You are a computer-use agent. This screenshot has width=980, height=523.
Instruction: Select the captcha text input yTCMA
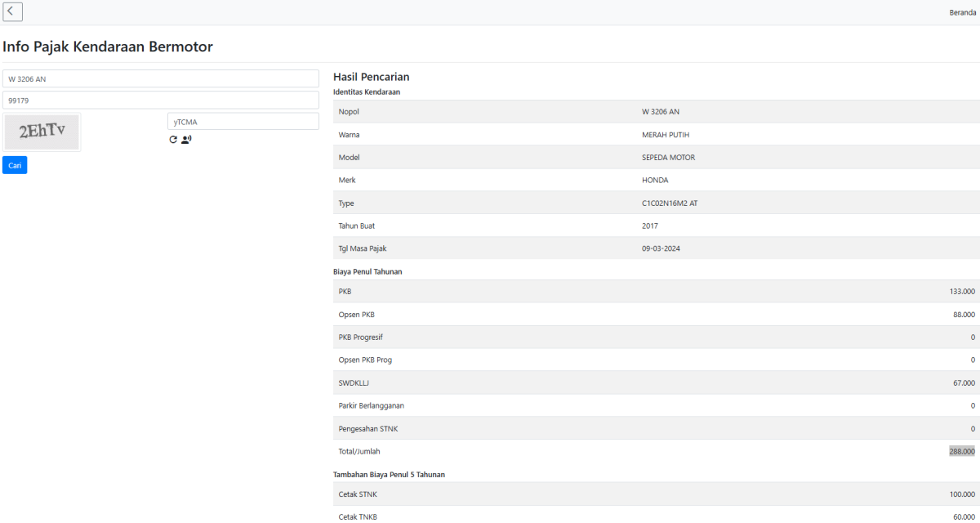point(243,122)
